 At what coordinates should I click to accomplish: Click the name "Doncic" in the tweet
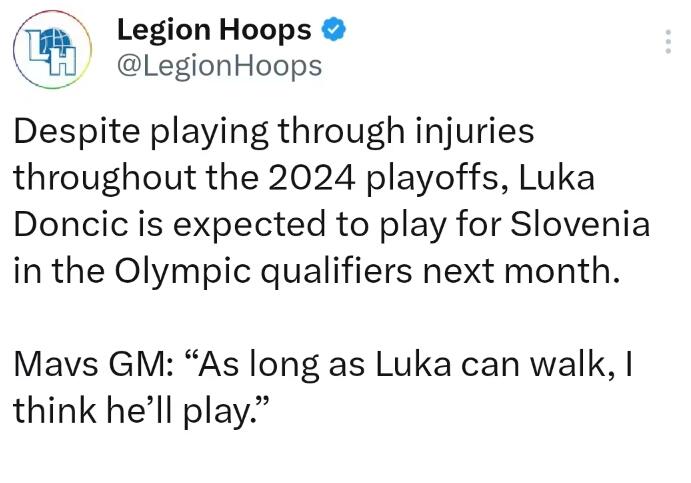(71, 223)
